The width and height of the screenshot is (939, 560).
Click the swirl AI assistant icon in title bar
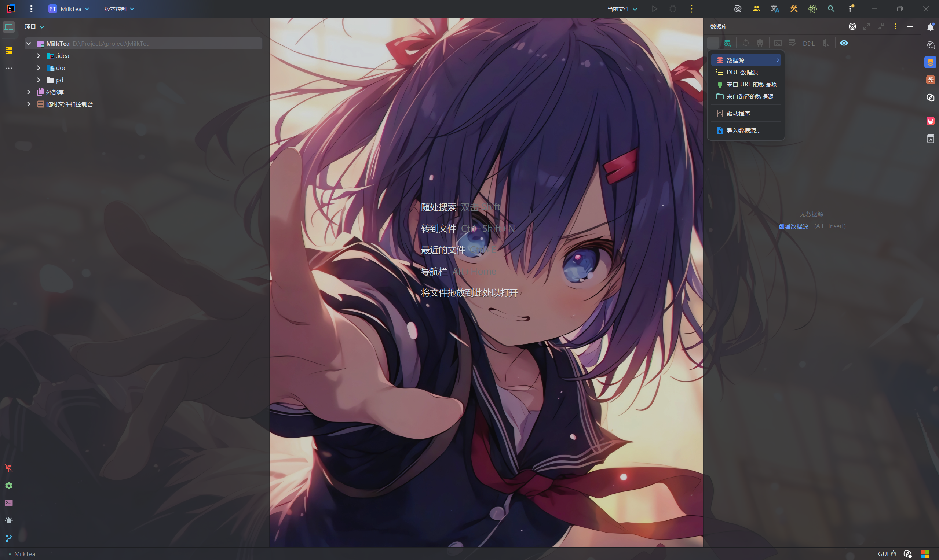pyautogui.click(x=737, y=9)
